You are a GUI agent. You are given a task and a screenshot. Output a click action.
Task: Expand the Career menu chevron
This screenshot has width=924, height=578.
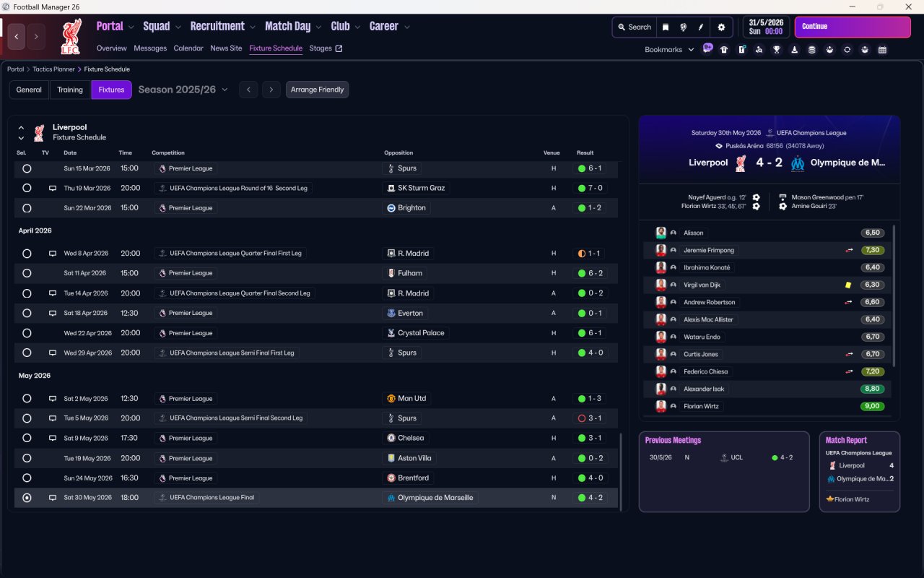pos(406,27)
